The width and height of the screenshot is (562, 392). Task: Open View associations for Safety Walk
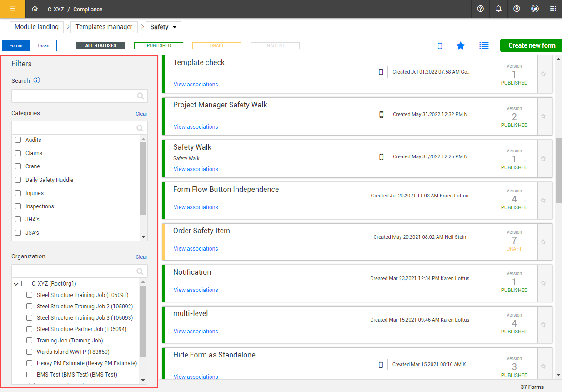(x=196, y=169)
